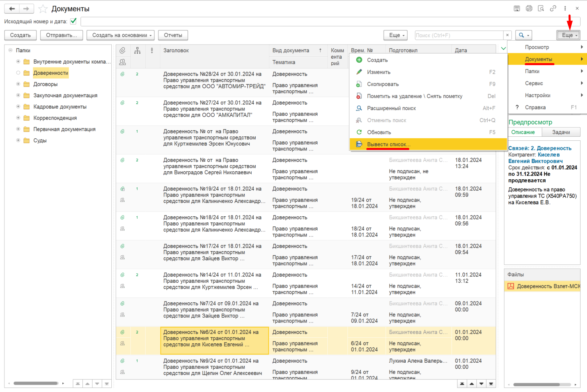
Task: Go back with the left arrow button
Action: (12, 8)
